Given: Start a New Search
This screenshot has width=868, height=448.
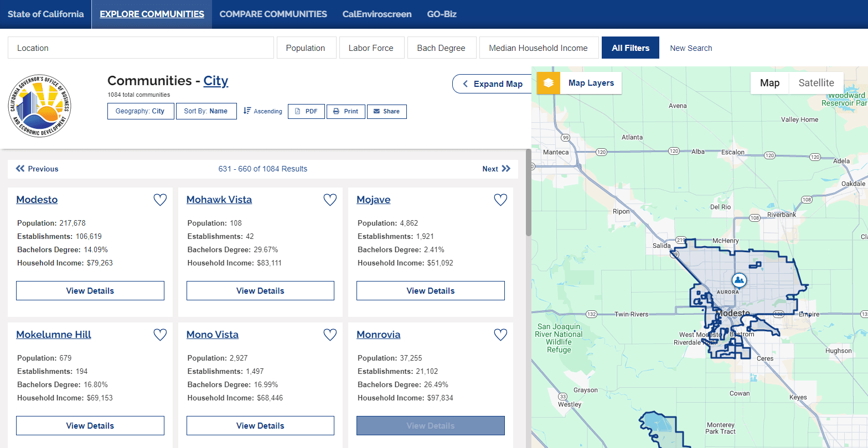Looking at the screenshot, I should click(x=691, y=48).
